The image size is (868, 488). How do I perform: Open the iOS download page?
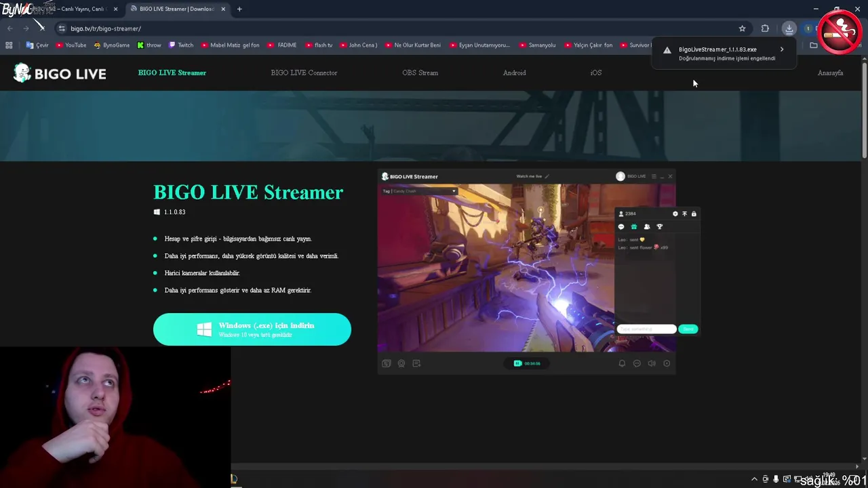596,73
